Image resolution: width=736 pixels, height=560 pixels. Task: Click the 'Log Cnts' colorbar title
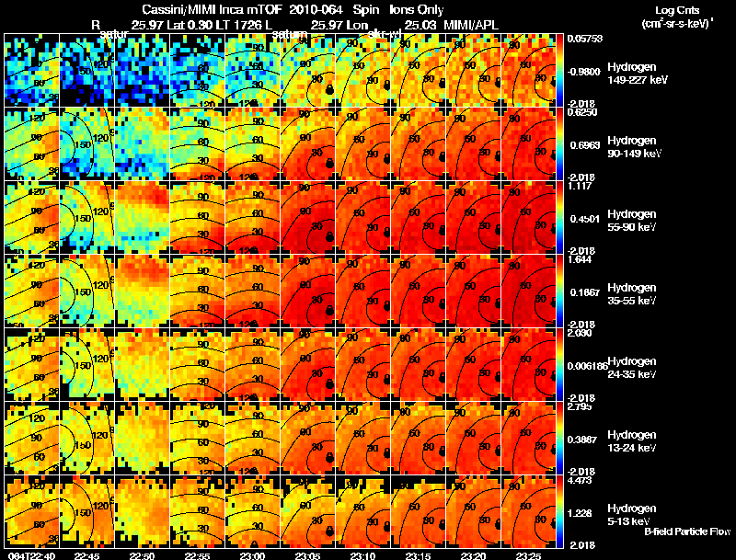coord(677,10)
